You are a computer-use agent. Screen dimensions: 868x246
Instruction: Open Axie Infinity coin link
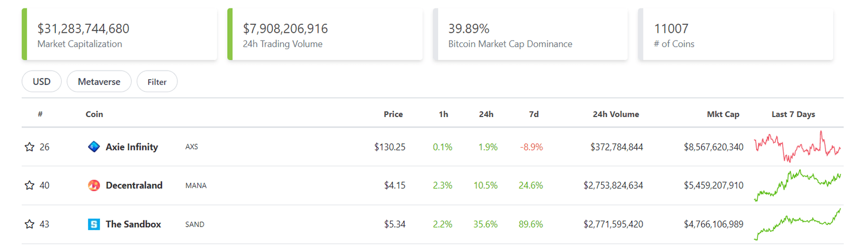pyautogui.click(x=132, y=147)
